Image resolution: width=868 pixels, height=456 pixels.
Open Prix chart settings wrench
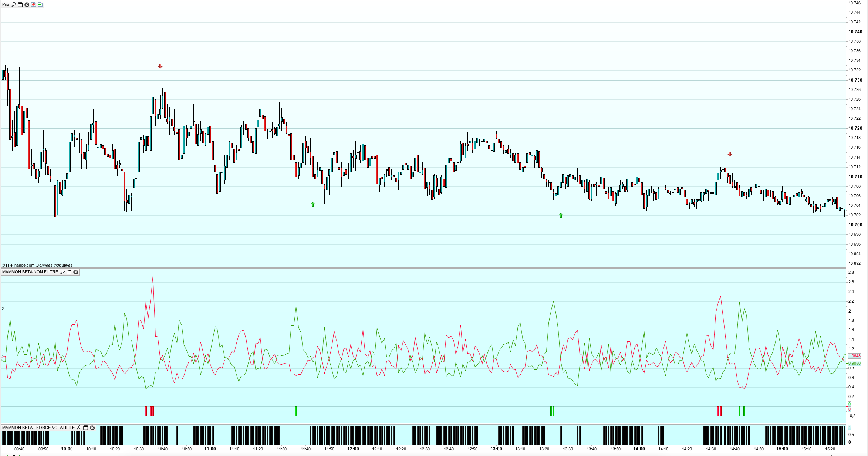tap(14, 5)
